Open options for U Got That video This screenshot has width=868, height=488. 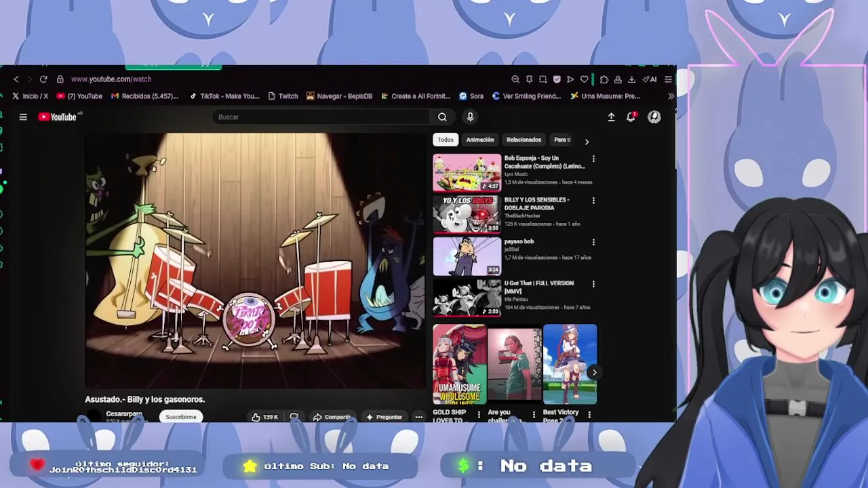click(593, 284)
